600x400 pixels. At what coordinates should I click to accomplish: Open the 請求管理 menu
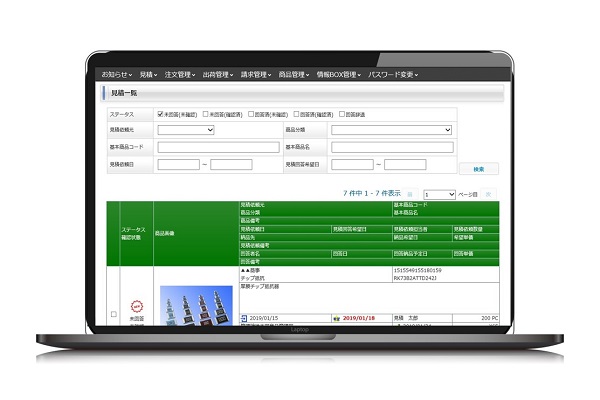(x=256, y=75)
